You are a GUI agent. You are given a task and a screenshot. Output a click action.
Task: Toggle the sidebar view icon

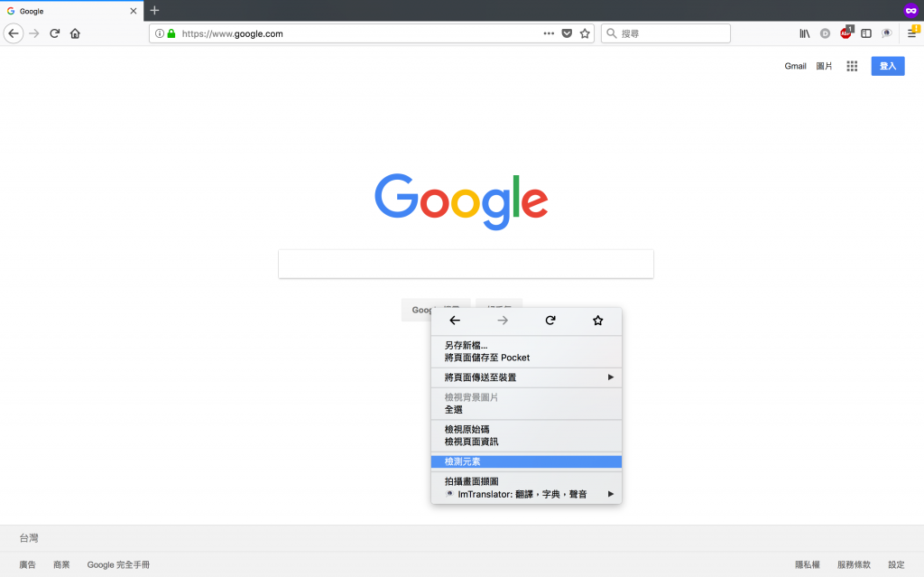866,33
